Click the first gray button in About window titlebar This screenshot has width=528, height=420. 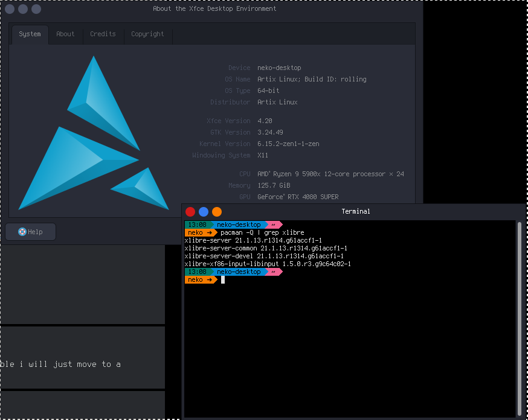(10, 9)
